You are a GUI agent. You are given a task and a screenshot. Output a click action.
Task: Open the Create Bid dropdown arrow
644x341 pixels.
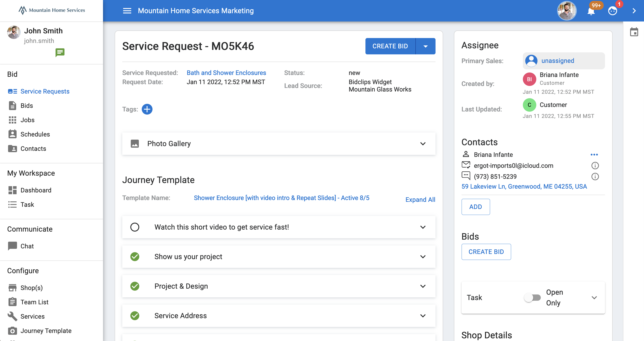pos(425,46)
